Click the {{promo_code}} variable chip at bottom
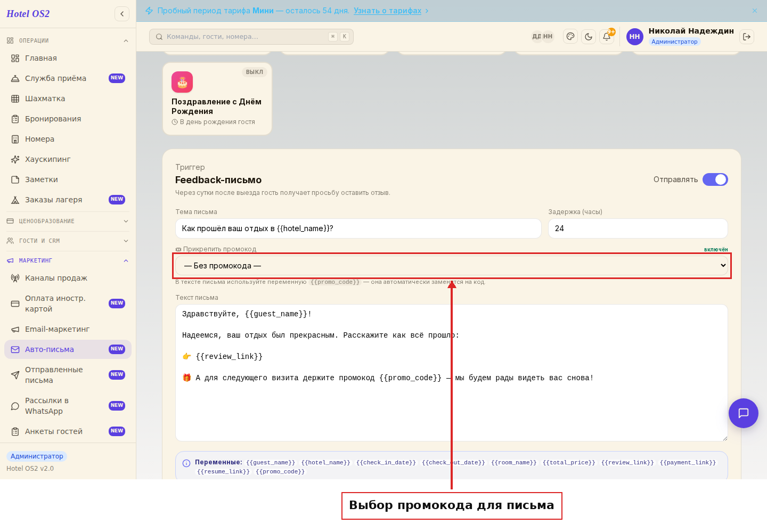This screenshot has height=532, width=767. (280, 472)
